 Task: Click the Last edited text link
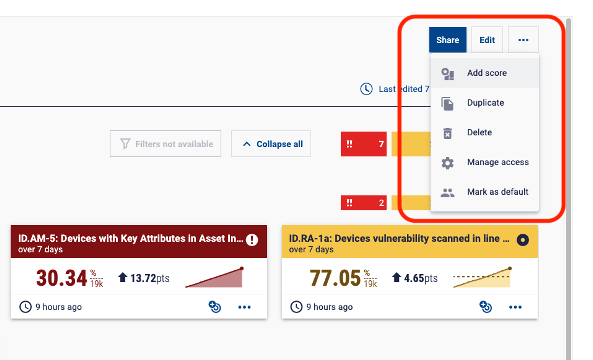click(404, 89)
